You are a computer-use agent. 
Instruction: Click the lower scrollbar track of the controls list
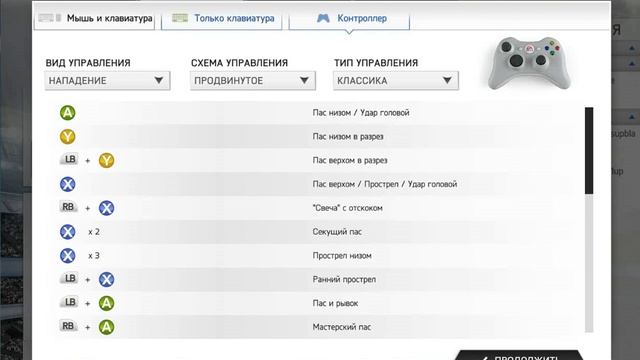pyautogui.click(x=589, y=263)
